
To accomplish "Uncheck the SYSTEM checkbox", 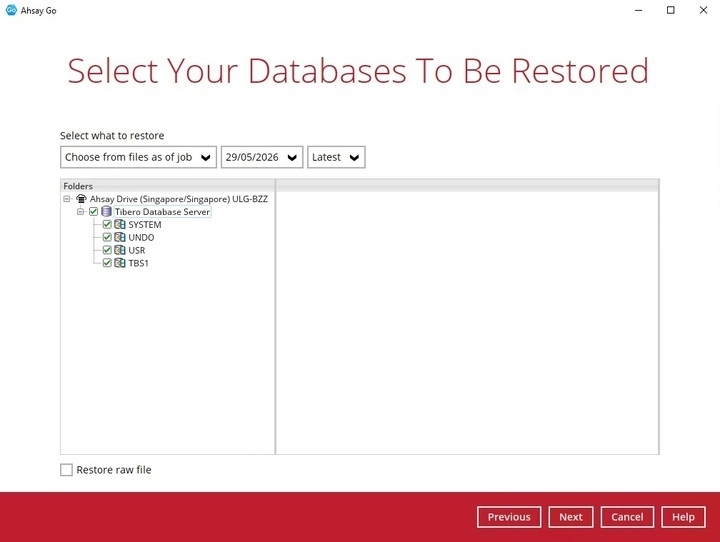I will pos(107,225).
